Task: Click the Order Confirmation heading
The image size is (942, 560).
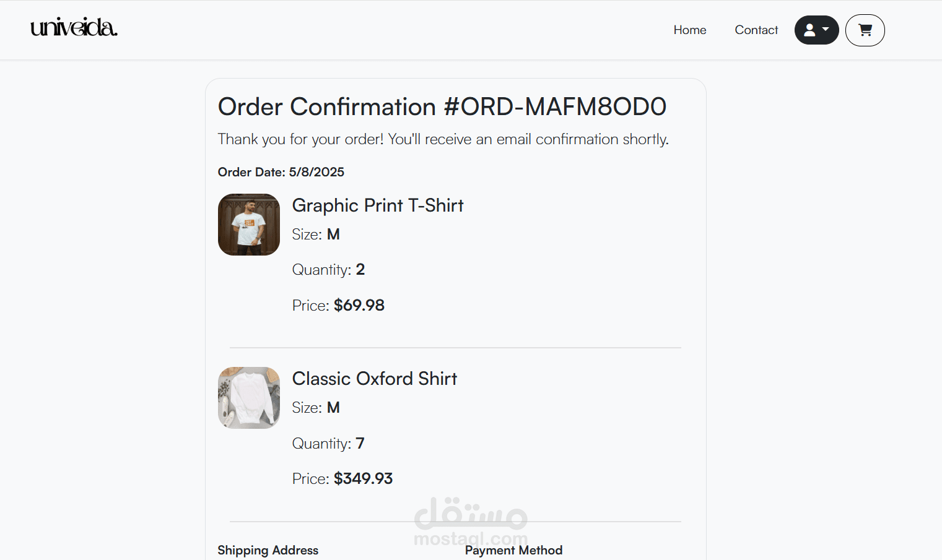Action: tap(442, 106)
